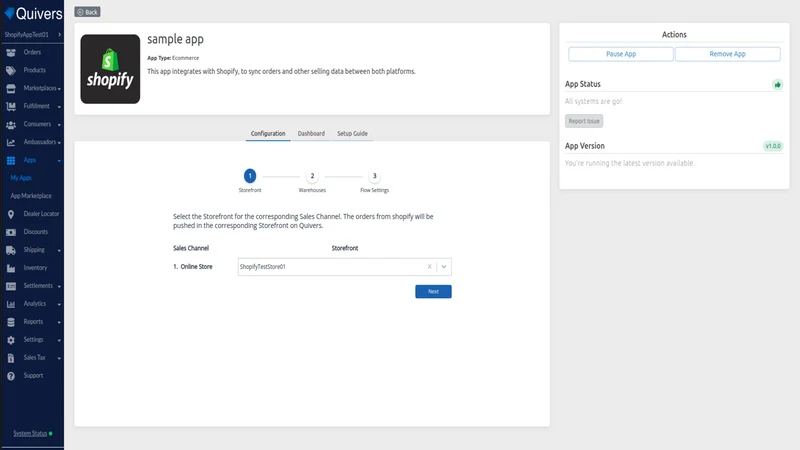Click the Discounts icon in sidebar
The width and height of the screenshot is (800, 450).
[x=11, y=232]
